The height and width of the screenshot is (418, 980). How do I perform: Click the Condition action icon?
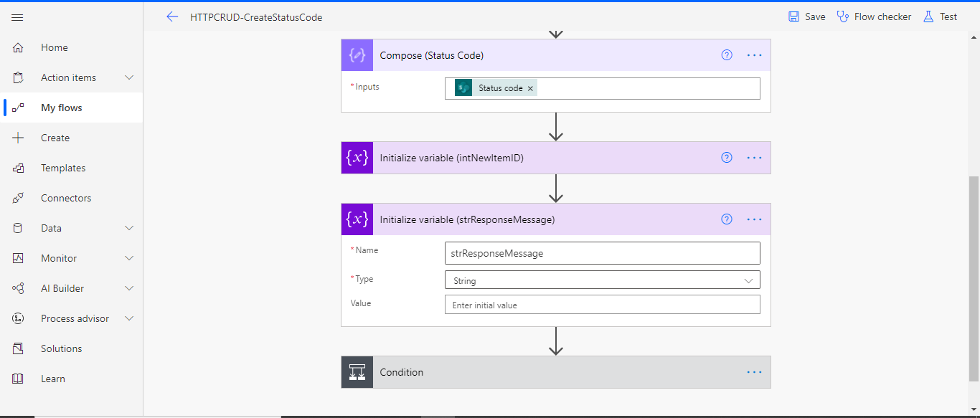(x=357, y=371)
